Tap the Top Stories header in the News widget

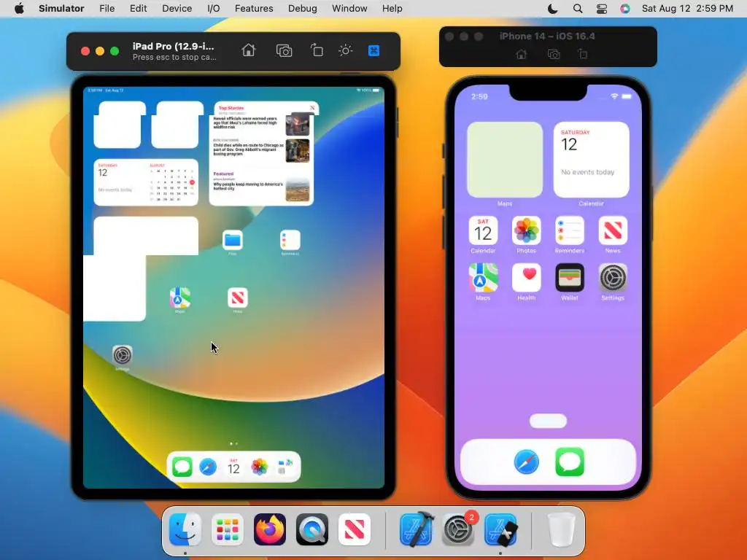pos(231,108)
